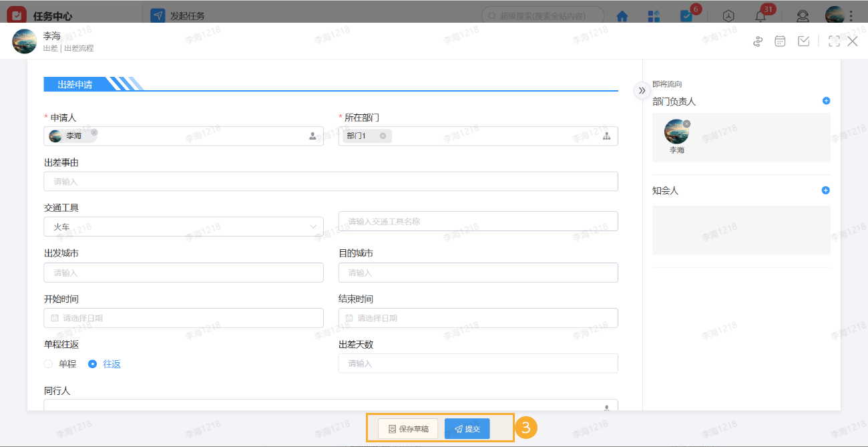Open the three-dot overflow menu

point(860,15)
